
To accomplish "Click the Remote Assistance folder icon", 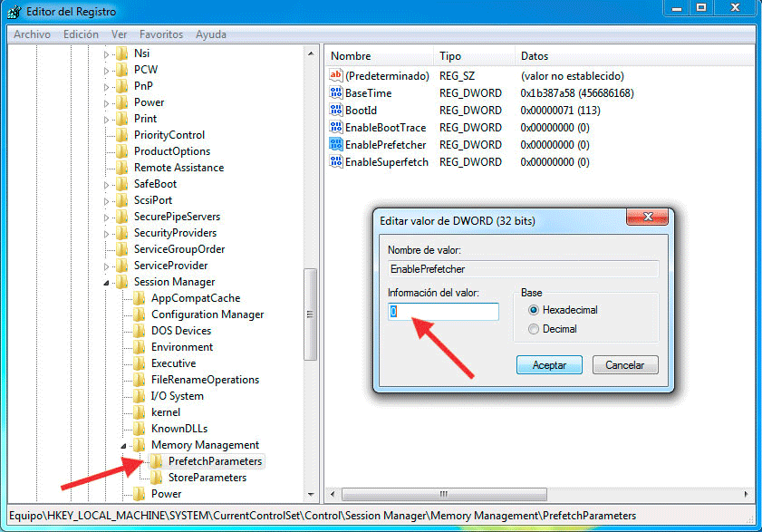I will point(122,168).
